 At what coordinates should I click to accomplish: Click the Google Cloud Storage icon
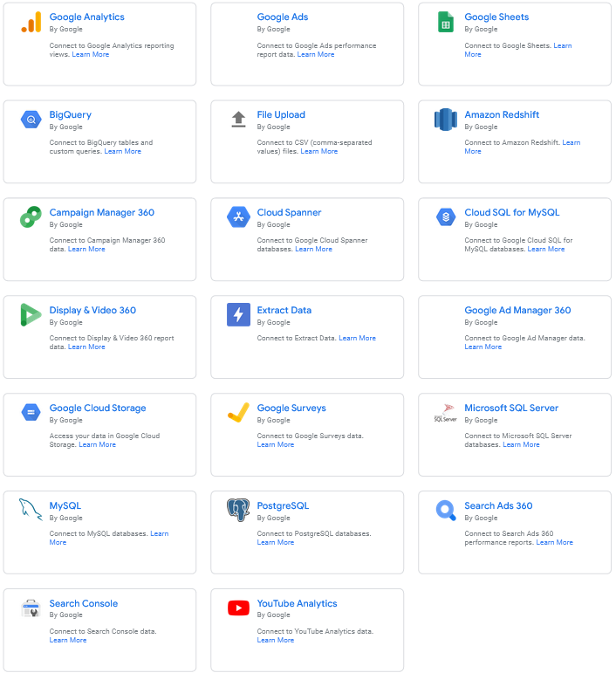pyautogui.click(x=31, y=413)
